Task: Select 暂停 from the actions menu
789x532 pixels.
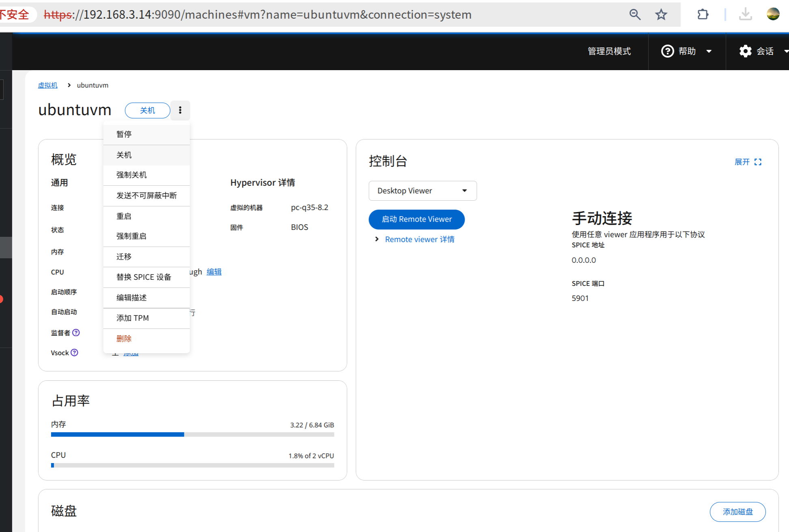Action: coord(147,134)
